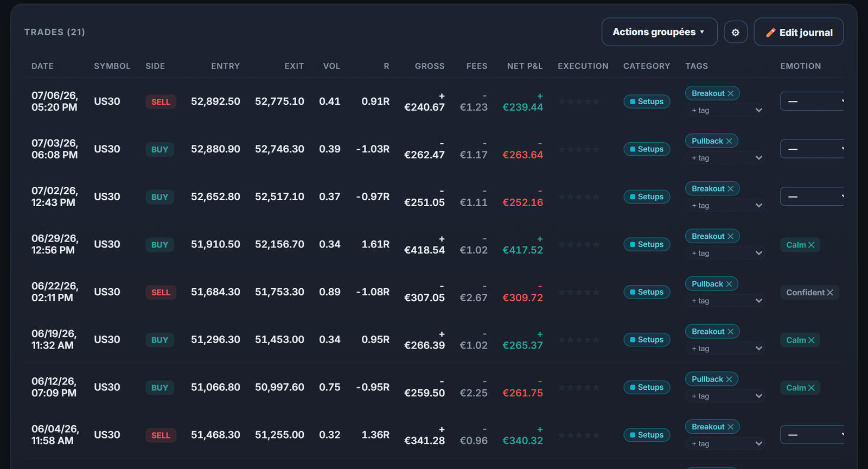Screen dimensions: 868x469
Task: Remove Confident emotion from 06/22/26 trade
Action: (830, 293)
